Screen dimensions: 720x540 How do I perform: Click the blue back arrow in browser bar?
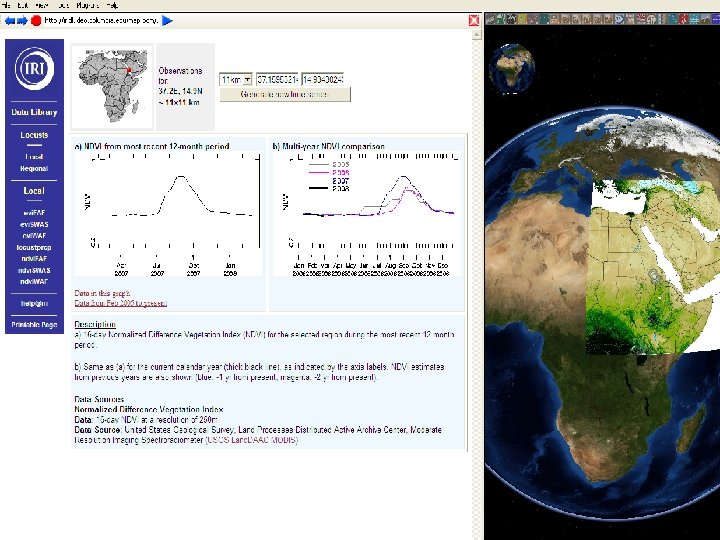[x=10, y=20]
